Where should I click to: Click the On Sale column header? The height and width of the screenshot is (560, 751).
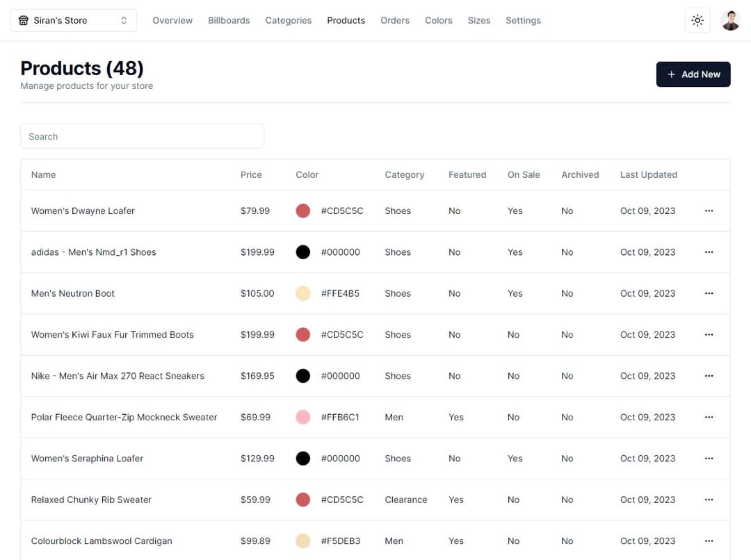524,174
